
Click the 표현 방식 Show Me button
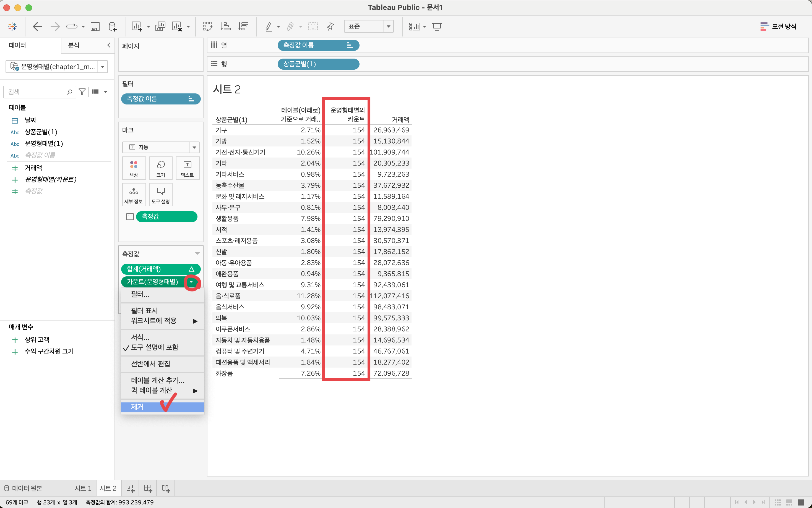point(778,26)
